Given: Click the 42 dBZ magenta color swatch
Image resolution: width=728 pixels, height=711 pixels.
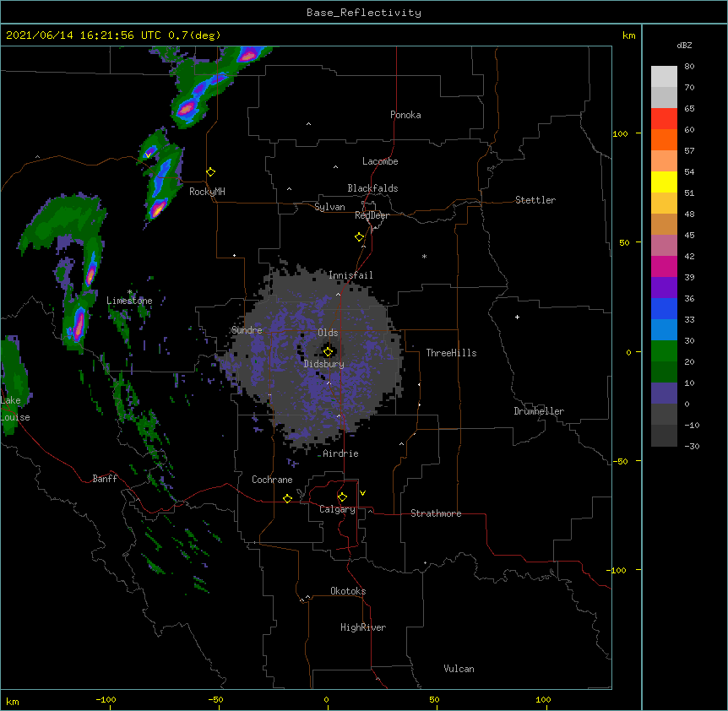Looking at the screenshot, I should point(664,266).
